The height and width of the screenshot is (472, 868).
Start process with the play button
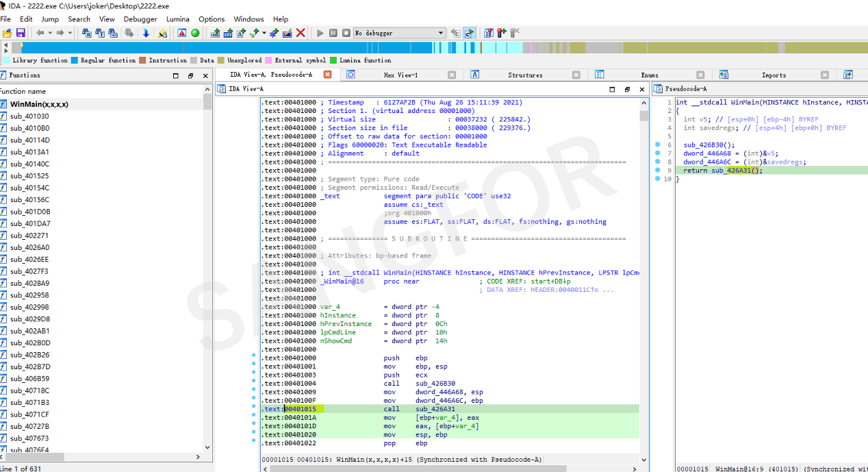click(320, 33)
